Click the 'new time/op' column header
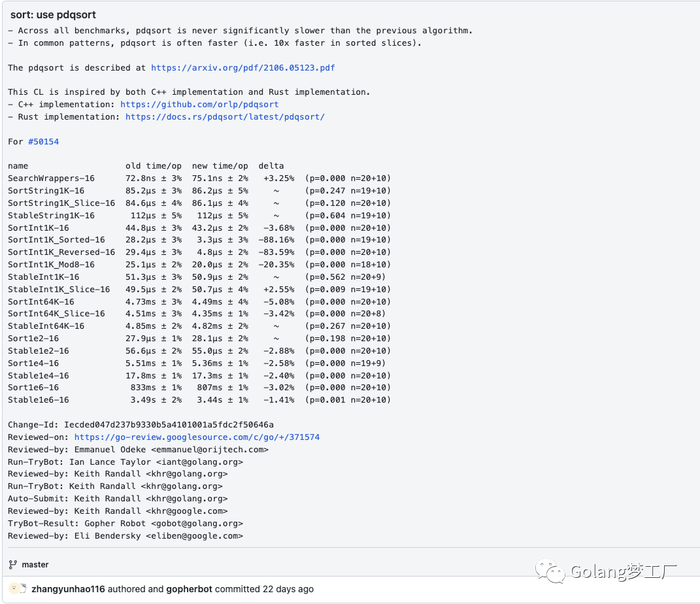This screenshot has height=604, width=700. pyautogui.click(x=220, y=166)
